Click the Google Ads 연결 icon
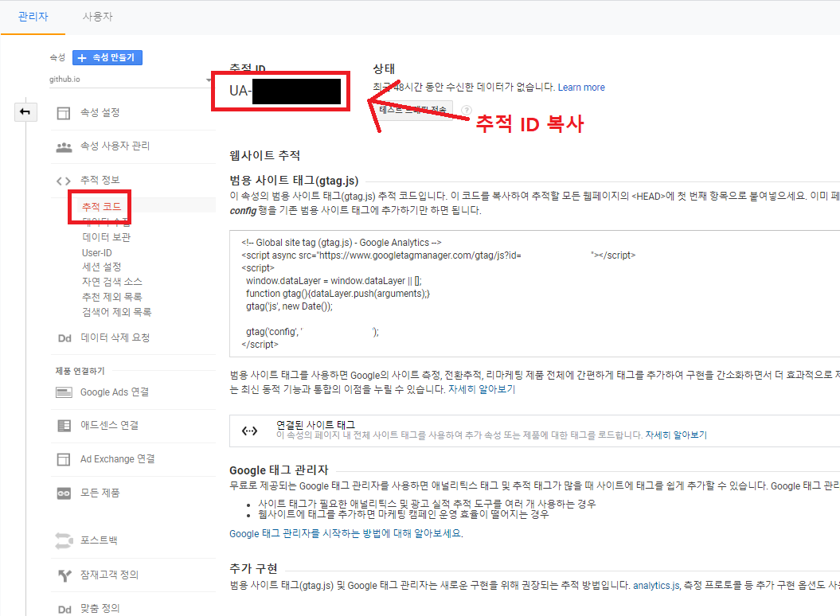Screen dimensions: 840x616 pyautogui.click(x=64, y=392)
